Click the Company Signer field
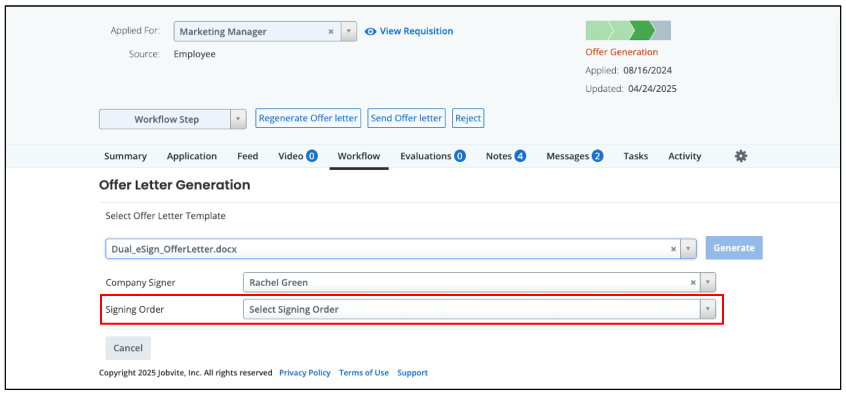This screenshot has height=395, width=846. point(480,282)
